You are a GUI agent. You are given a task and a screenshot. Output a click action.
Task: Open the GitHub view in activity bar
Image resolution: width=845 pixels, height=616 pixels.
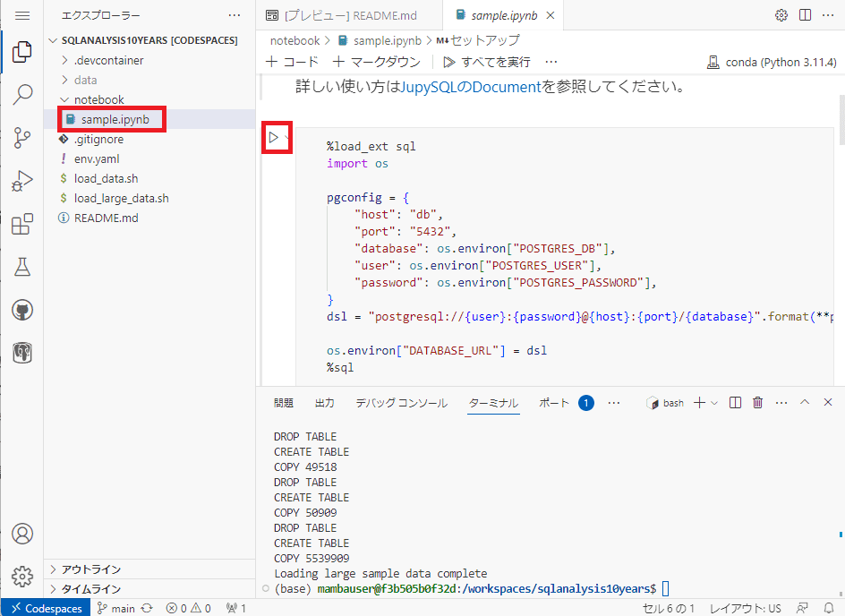[22, 310]
